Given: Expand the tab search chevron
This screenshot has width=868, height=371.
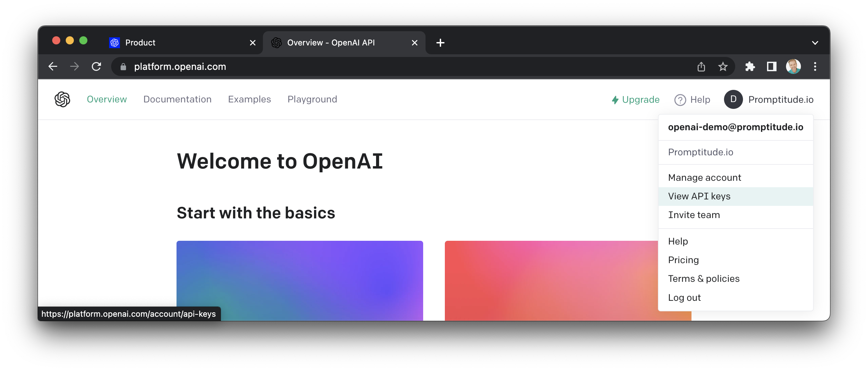Looking at the screenshot, I should point(815,43).
